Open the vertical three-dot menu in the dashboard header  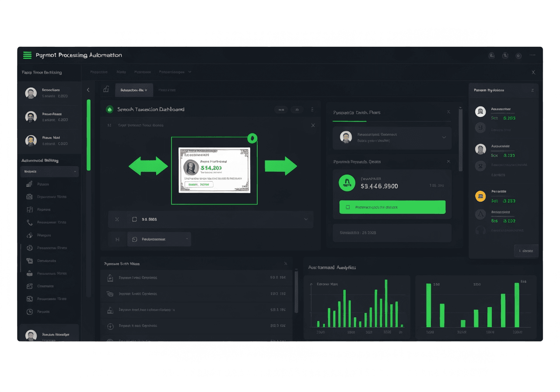pyautogui.click(x=312, y=109)
